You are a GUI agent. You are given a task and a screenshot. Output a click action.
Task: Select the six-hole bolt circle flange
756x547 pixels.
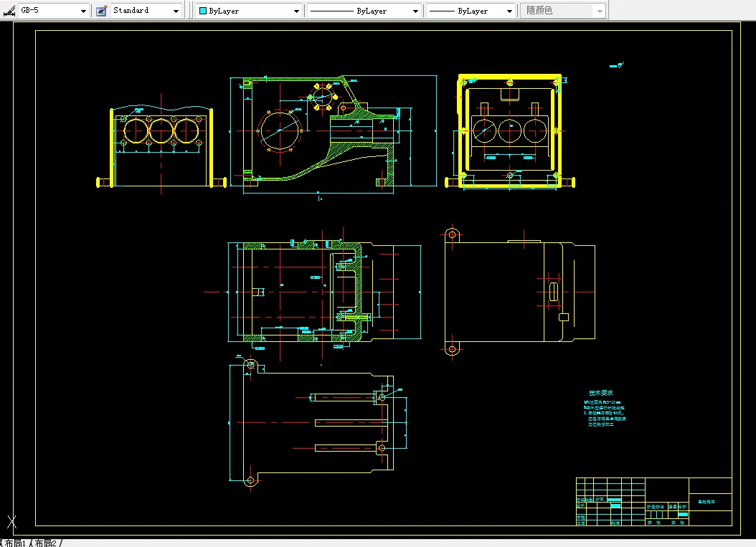(x=323, y=96)
